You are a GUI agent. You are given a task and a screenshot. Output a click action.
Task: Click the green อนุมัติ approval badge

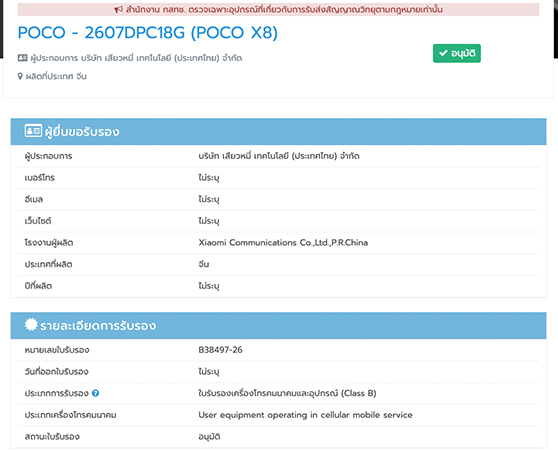click(x=457, y=53)
